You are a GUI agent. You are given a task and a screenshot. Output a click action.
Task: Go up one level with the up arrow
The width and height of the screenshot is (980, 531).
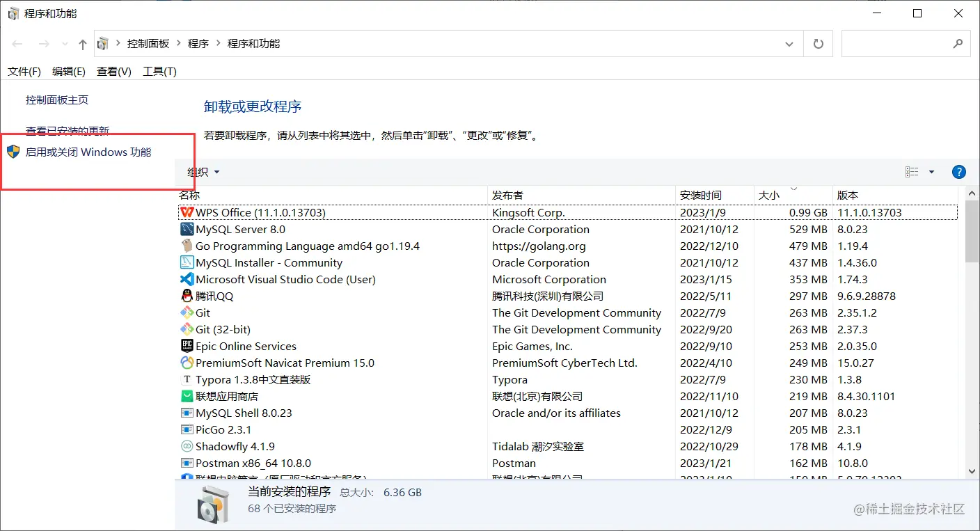point(83,44)
